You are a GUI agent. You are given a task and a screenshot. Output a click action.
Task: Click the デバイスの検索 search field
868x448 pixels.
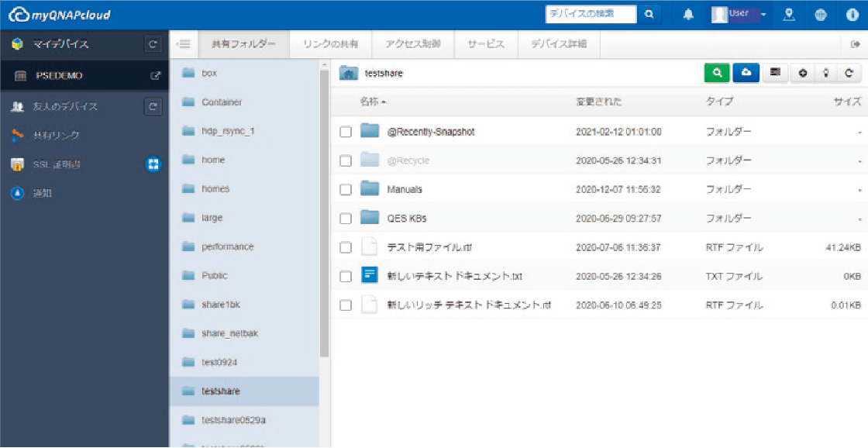[591, 13]
